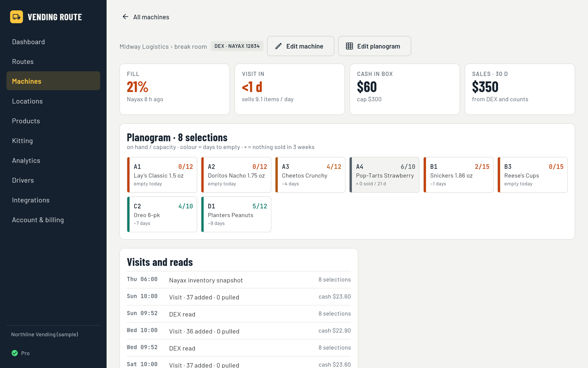The image size is (588, 368).
Task: Click the pencil icon on Edit machine
Action: pyautogui.click(x=279, y=46)
